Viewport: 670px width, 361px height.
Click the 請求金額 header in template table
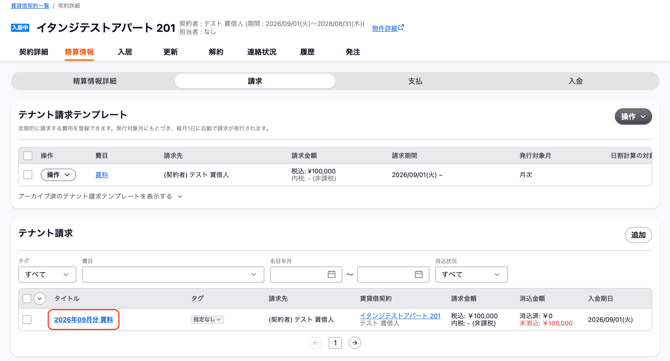[x=304, y=156]
